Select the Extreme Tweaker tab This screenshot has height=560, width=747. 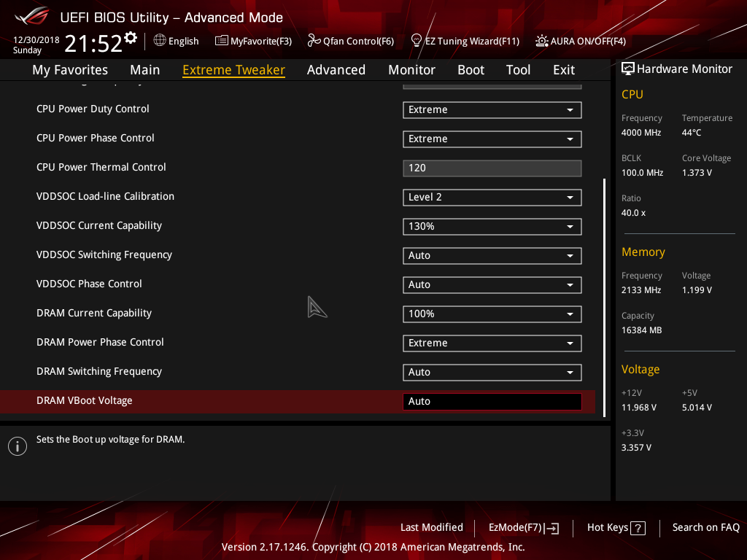tap(234, 70)
